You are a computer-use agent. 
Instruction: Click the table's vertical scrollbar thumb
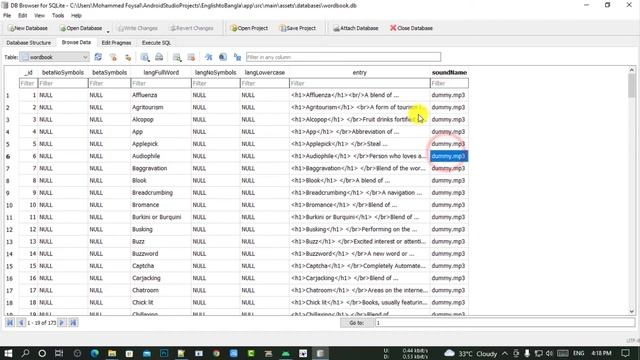tap(631, 86)
